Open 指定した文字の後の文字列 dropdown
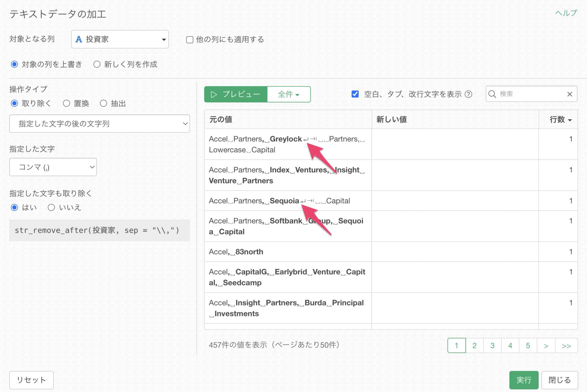Image resolution: width=587 pixels, height=392 pixels. pyautogui.click(x=99, y=124)
